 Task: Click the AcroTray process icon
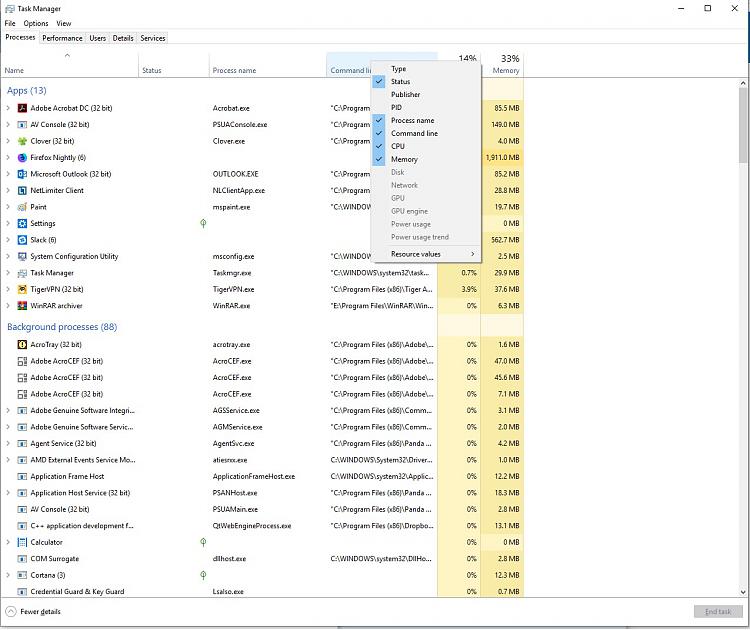(22, 344)
